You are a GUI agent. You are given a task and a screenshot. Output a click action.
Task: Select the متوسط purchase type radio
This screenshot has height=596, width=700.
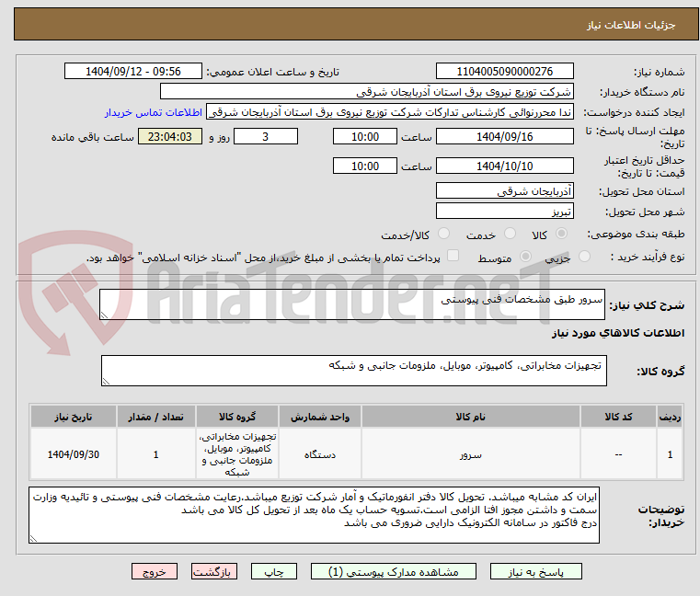click(526, 257)
